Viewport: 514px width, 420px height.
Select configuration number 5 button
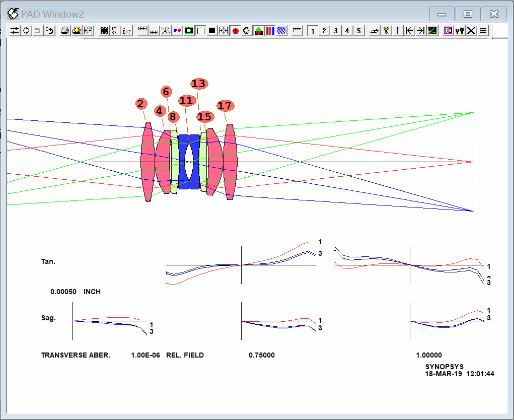tap(359, 31)
